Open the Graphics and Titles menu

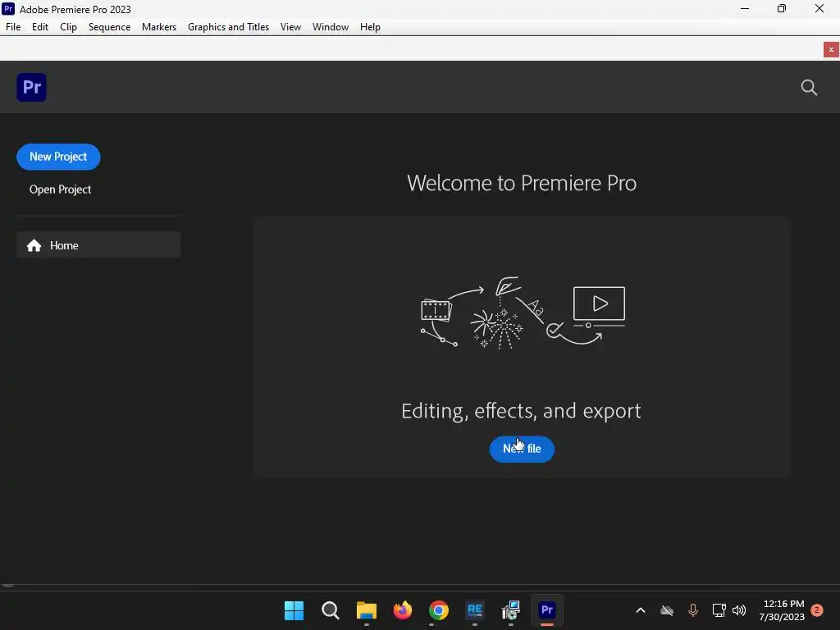(228, 27)
